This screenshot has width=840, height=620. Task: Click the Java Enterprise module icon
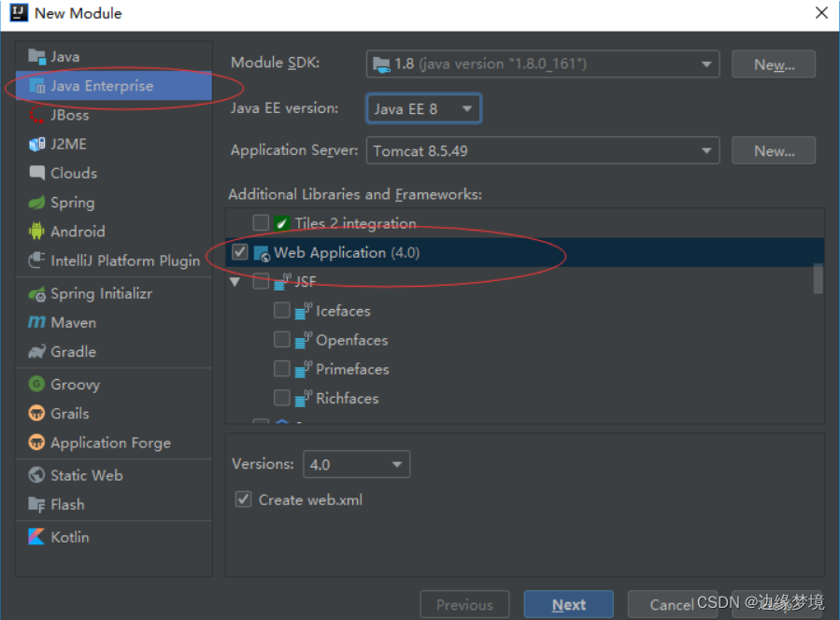click(x=36, y=86)
